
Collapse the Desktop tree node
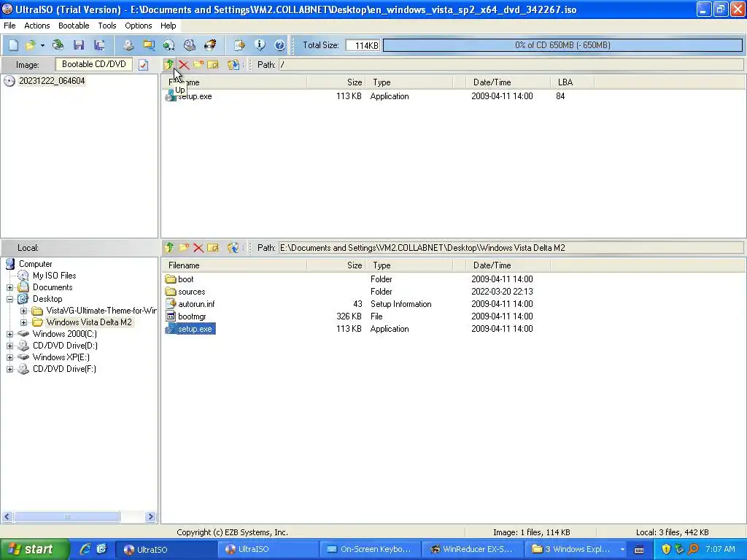(x=9, y=299)
